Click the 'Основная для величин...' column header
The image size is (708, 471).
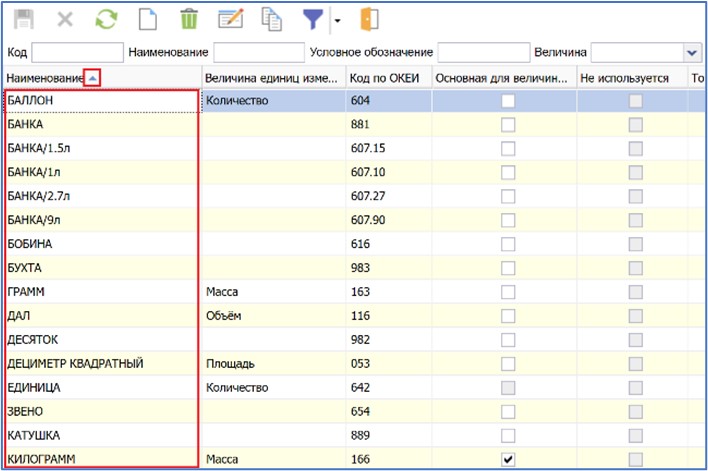coord(502,77)
